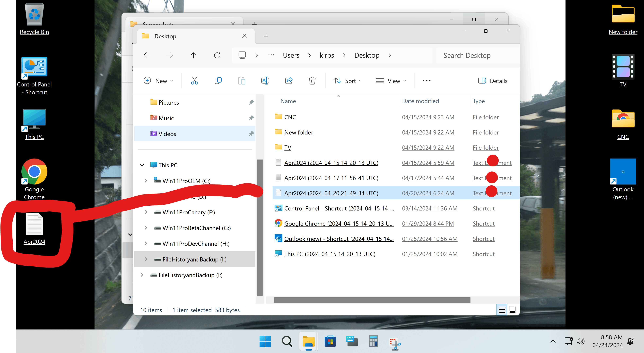Switch to large thumbnails view layout

(513, 310)
